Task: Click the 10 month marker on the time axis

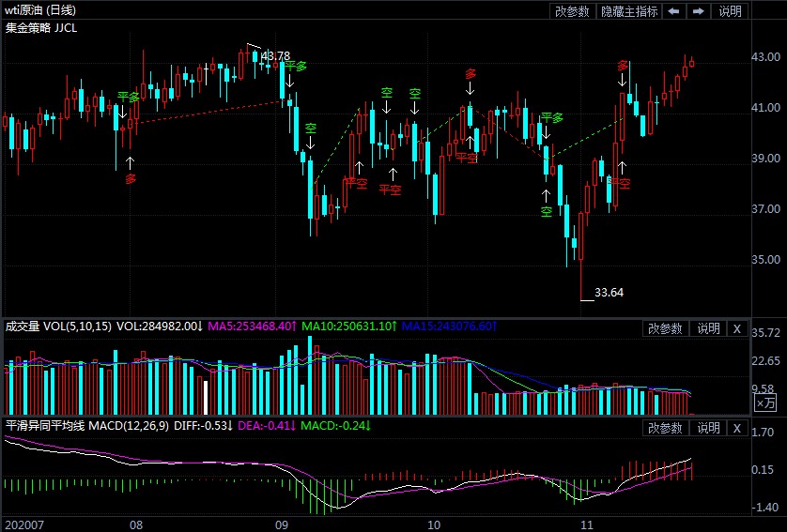Action: click(x=433, y=524)
